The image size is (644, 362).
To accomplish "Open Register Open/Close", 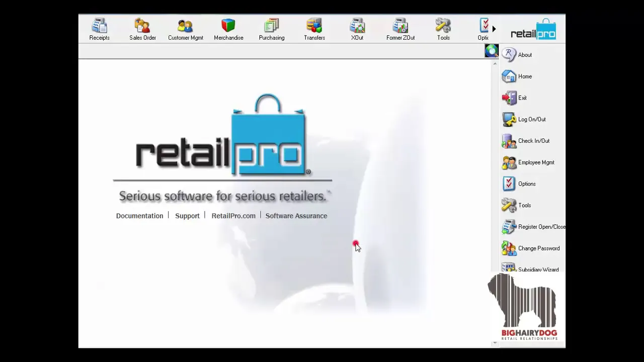I will 533,227.
